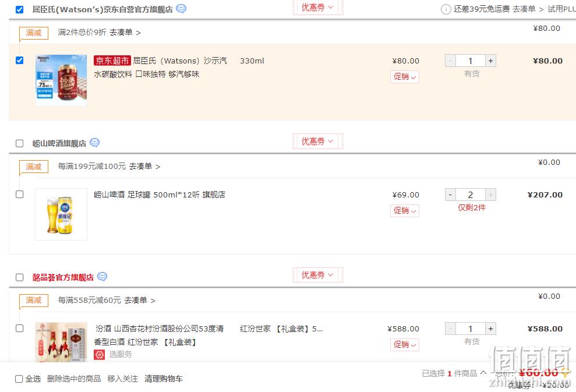Open the 汾酒 红汾世家 product thumbnail
The image size is (576, 392).
pyautogui.click(x=61, y=342)
